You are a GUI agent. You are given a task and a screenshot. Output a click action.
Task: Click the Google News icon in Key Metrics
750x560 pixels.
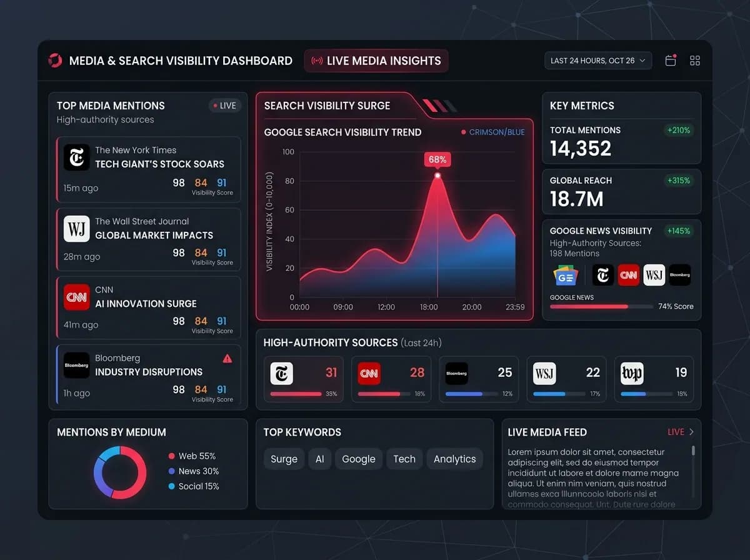[565, 275]
